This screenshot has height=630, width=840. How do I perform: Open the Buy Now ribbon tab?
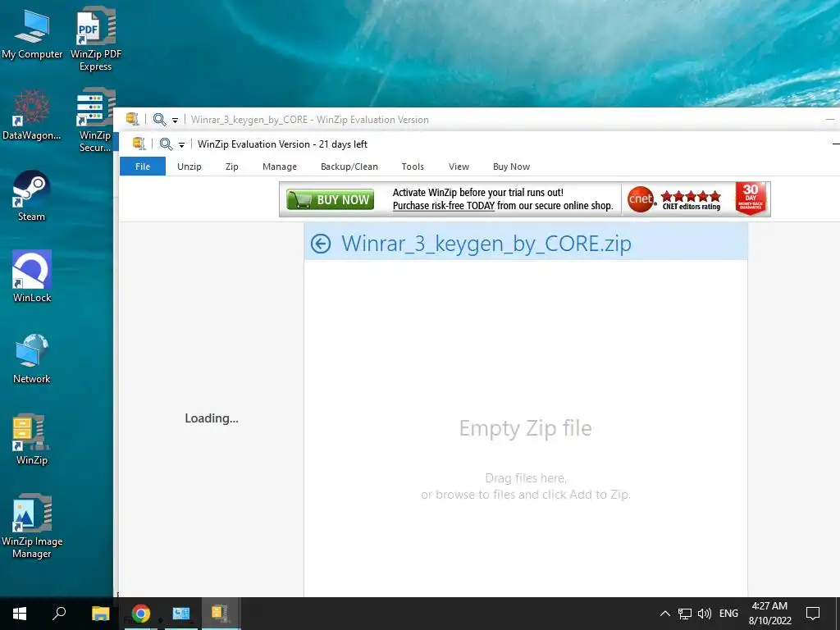[511, 167]
